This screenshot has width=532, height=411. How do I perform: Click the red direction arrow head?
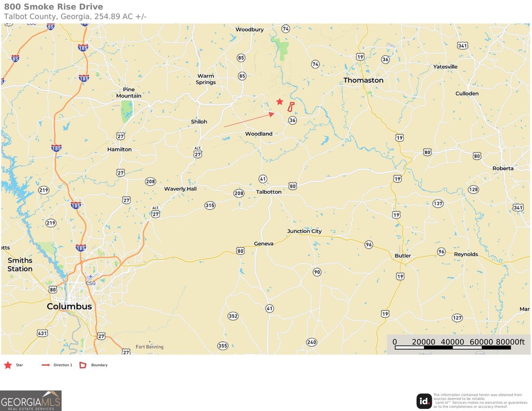[x=272, y=114]
